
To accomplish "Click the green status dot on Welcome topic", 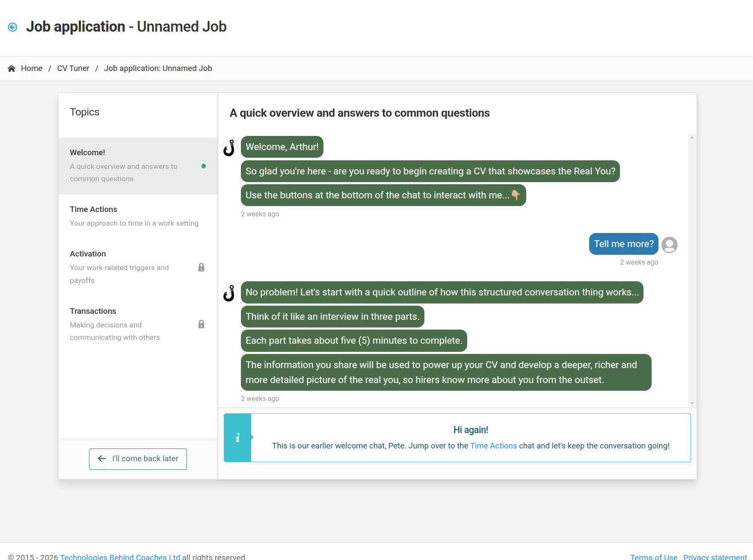I will (204, 166).
